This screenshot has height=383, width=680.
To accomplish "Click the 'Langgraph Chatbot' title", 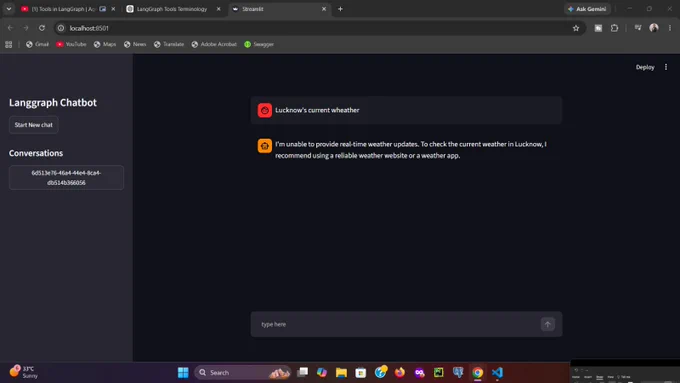I will pyautogui.click(x=53, y=102).
